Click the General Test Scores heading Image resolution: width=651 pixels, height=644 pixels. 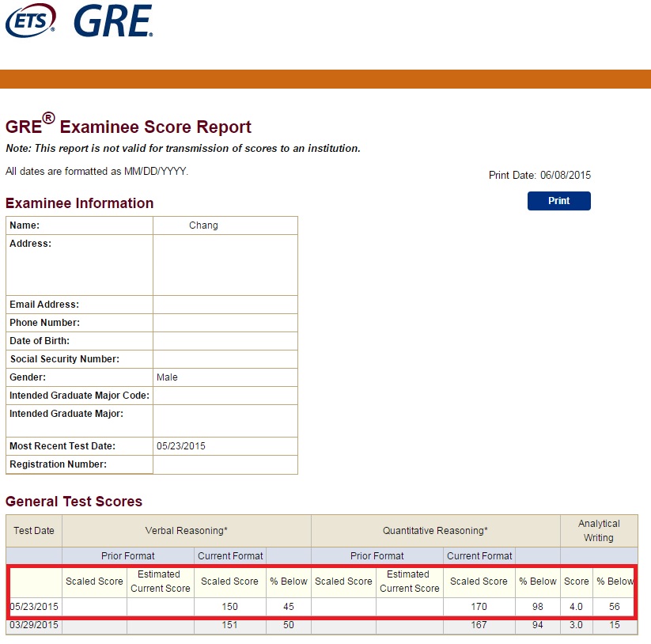pyautogui.click(x=74, y=502)
